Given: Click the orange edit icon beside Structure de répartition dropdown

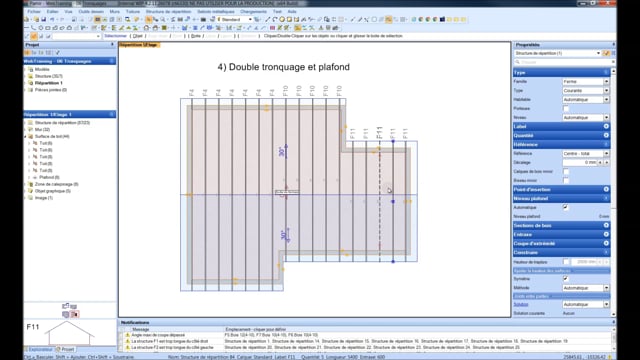Looking at the screenshot, I should coord(607,53).
